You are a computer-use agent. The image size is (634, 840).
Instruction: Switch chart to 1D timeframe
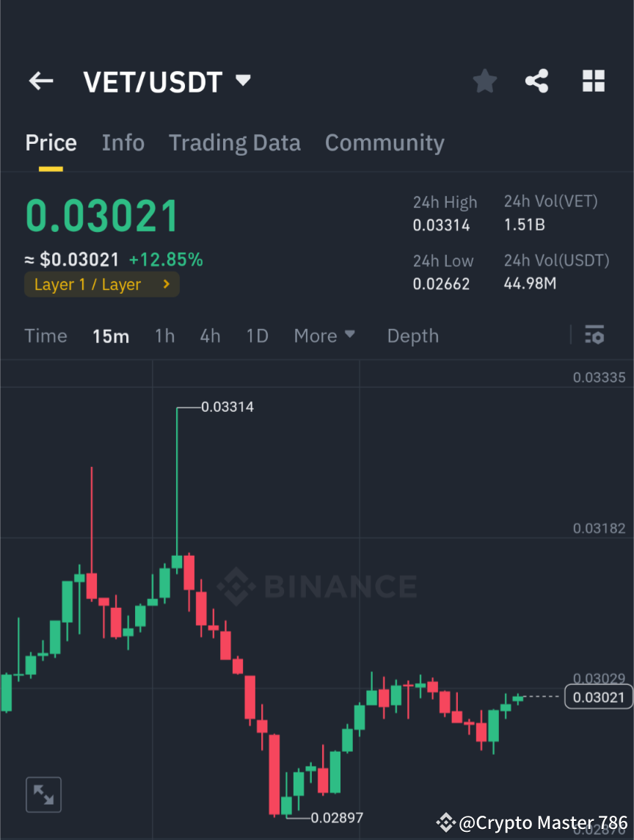(257, 336)
